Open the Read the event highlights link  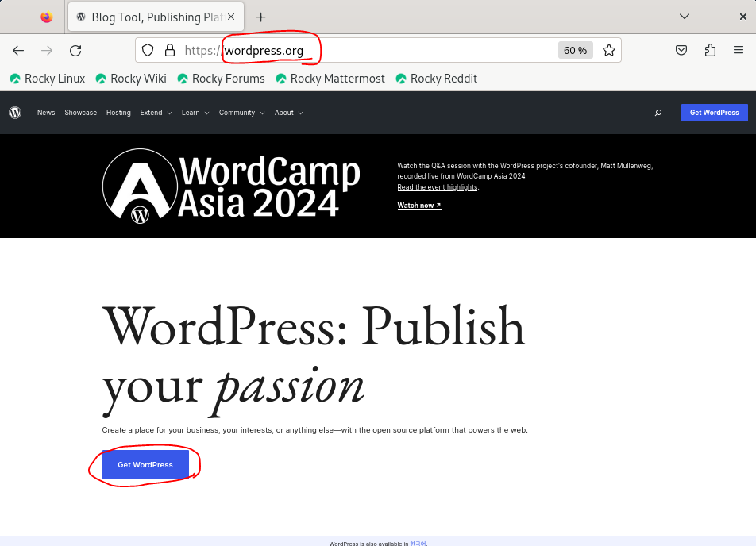click(x=438, y=187)
